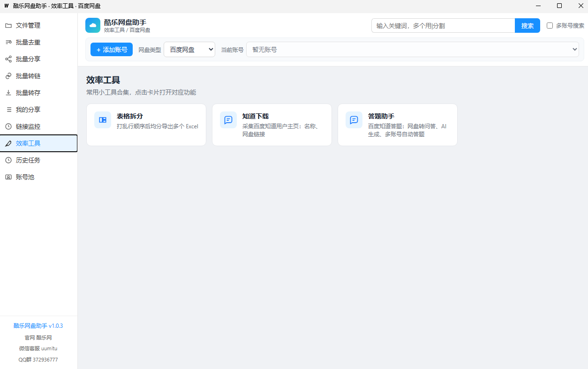Minimize the application window

pos(538,6)
